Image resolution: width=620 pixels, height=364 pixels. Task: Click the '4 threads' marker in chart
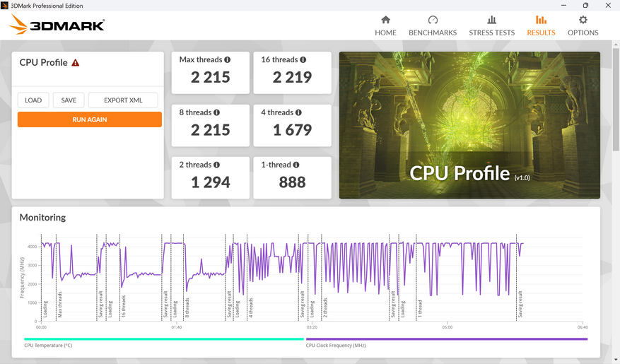click(250, 308)
